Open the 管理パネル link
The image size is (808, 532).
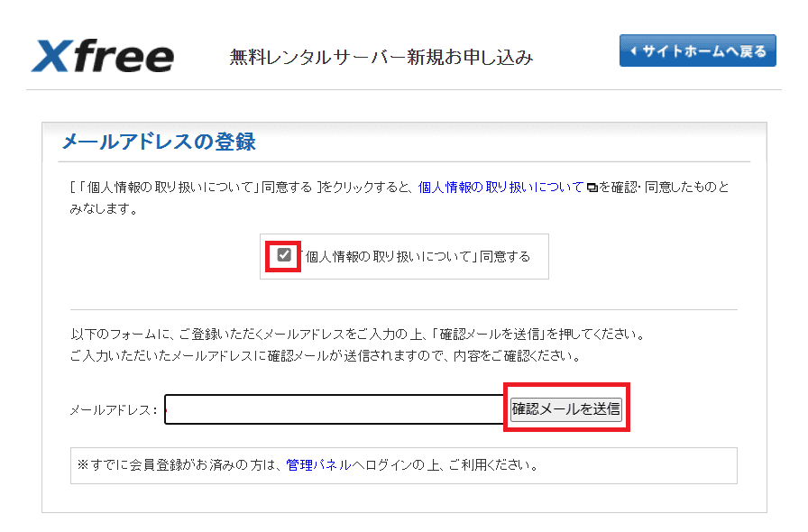(318, 465)
